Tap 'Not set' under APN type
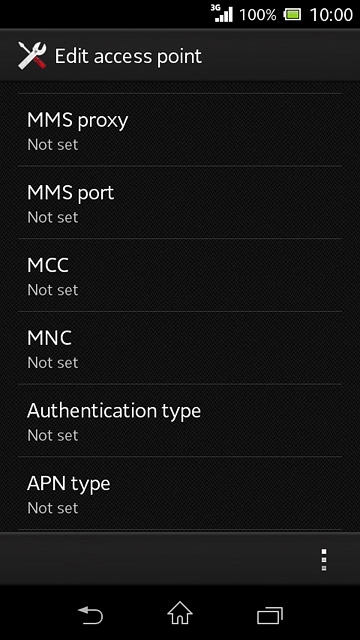 [x=53, y=508]
